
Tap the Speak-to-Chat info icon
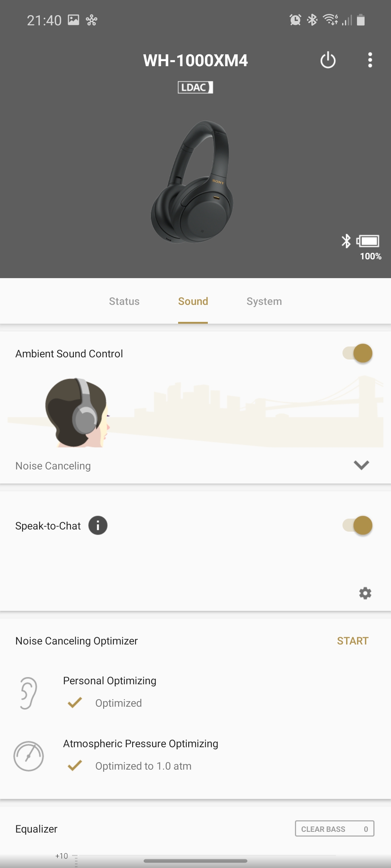98,526
